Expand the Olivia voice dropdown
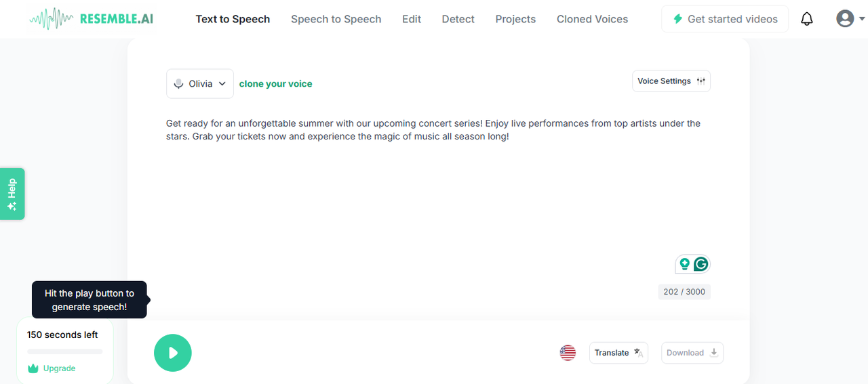This screenshot has height=384, width=868. (200, 84)
